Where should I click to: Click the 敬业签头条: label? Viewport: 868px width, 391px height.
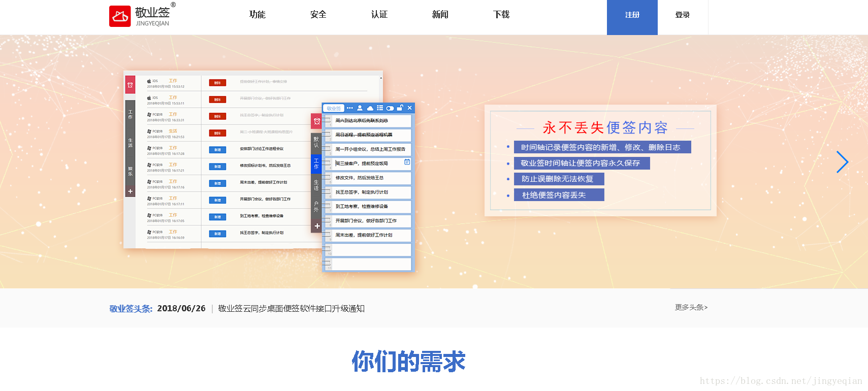coord(131,308)
